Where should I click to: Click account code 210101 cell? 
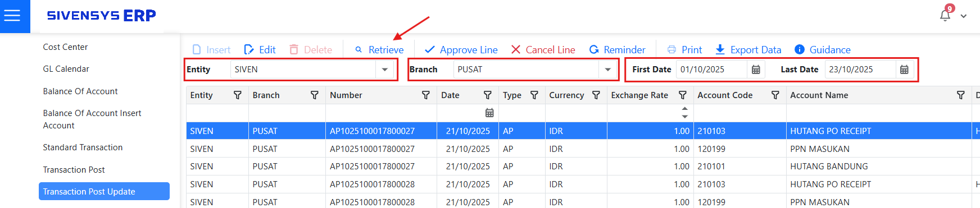click(739, 167)
